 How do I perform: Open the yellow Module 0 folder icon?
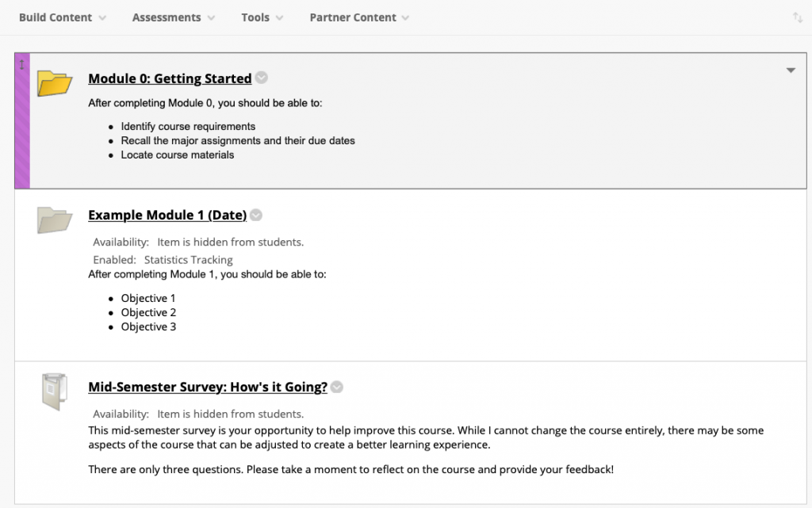pos(55,83)
